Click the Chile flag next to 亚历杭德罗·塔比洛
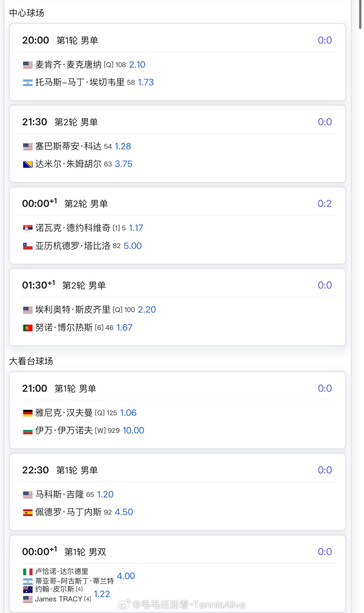Viewport: 364px width, 613px height. coord(28,246)
